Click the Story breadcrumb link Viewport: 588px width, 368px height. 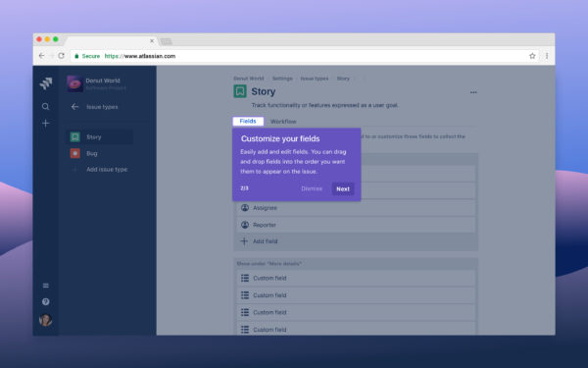point(343,79)
